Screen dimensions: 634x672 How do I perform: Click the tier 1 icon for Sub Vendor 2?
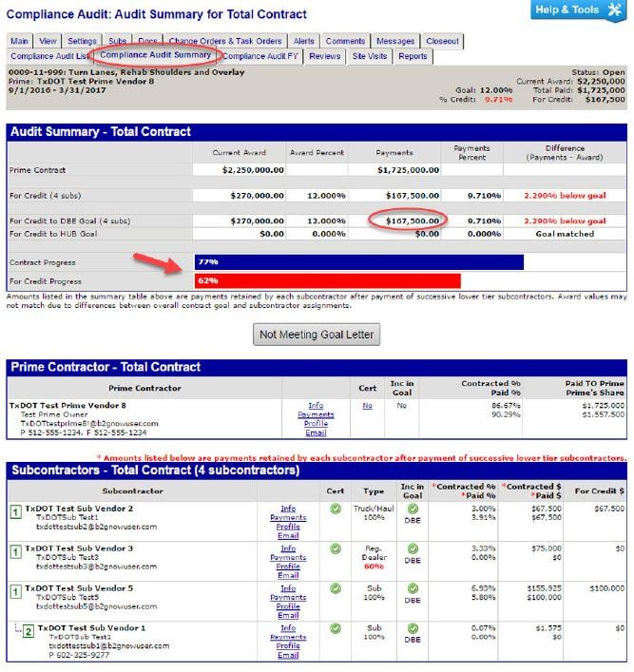click(x=14, y=512)
